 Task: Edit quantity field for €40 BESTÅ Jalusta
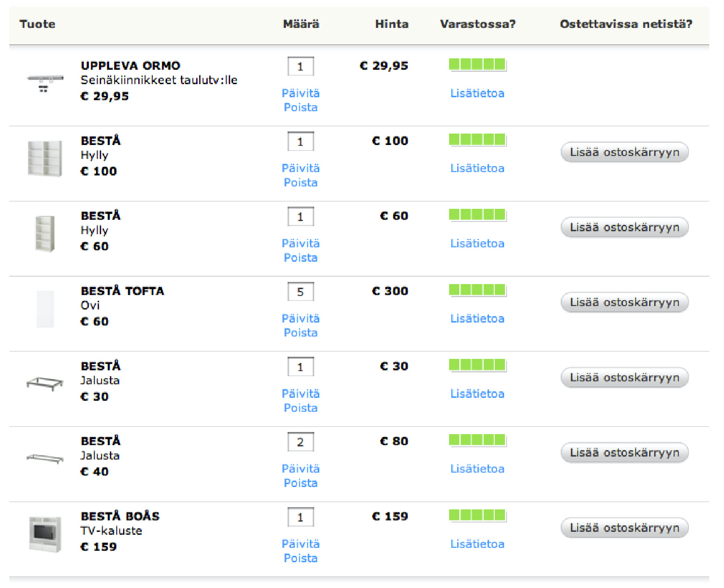(x=301, y=442)
